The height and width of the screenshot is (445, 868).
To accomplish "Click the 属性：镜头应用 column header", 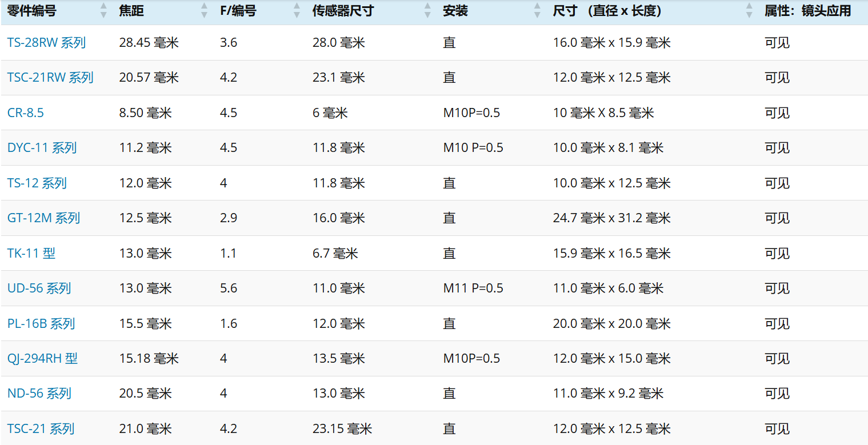I will [808, 10].
